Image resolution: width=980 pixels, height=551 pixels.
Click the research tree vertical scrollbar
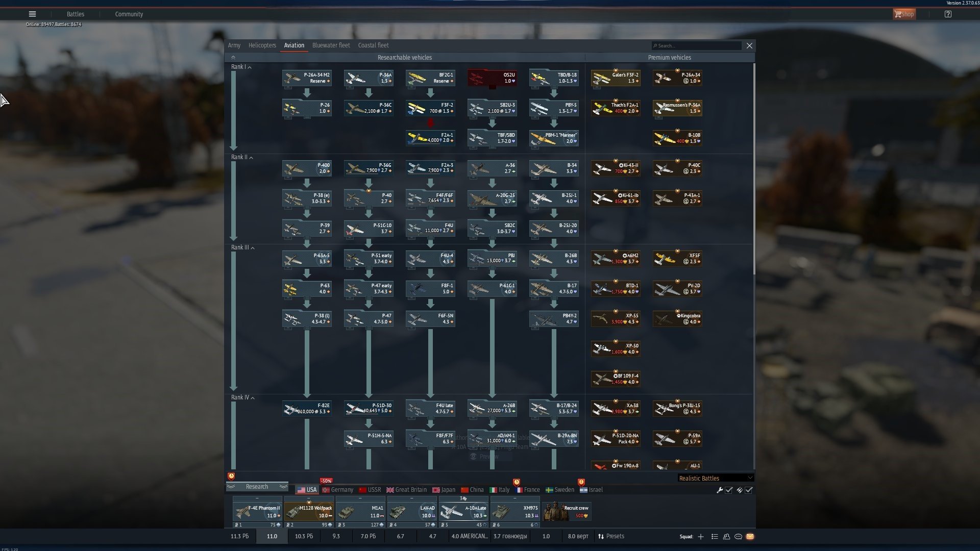[754, 168]
